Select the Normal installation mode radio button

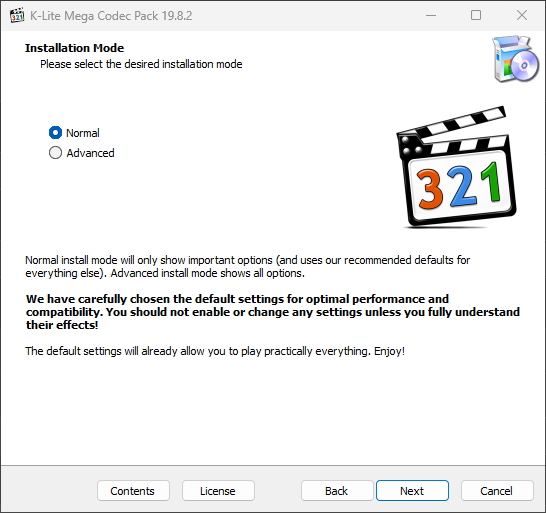tap(55, 133)
